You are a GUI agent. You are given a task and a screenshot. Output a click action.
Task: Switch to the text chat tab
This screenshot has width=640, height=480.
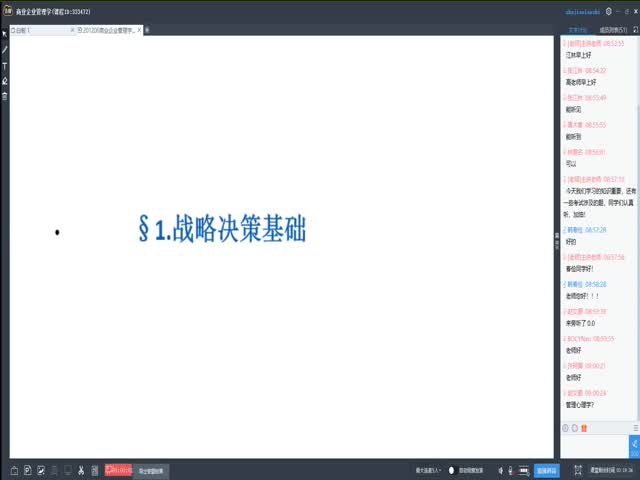(x=577, y=30)
